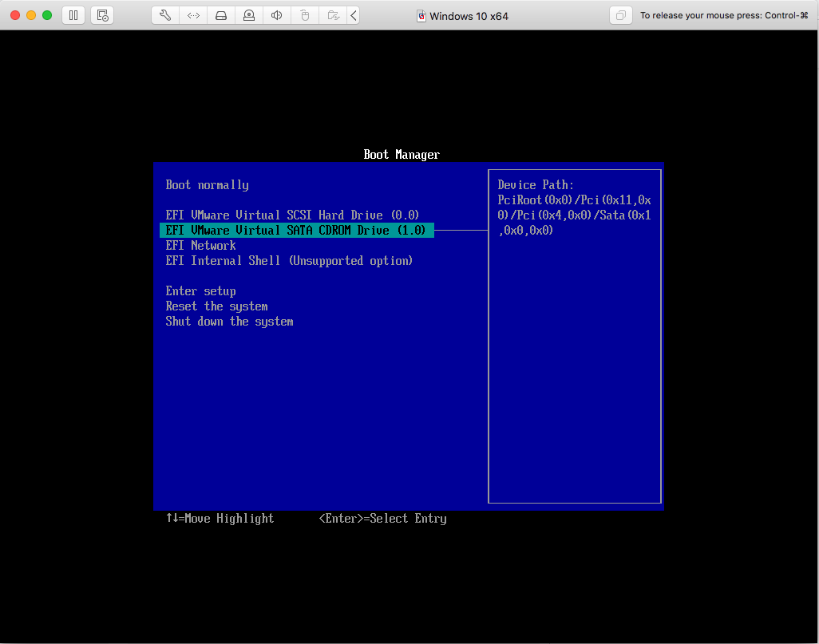This screenshot has width=819, height=644.
Task: Click the release mouse hint text
Action: (x=724, y=16)
